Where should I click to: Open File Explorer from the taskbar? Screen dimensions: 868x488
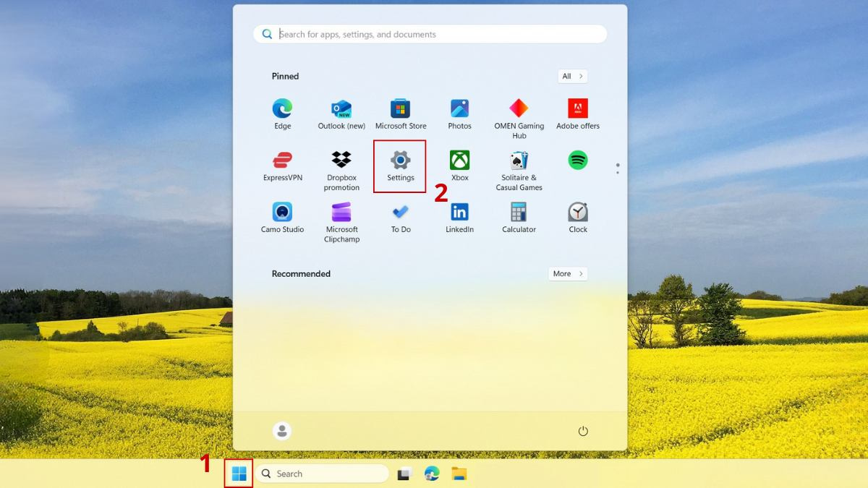tap(459, 474)
